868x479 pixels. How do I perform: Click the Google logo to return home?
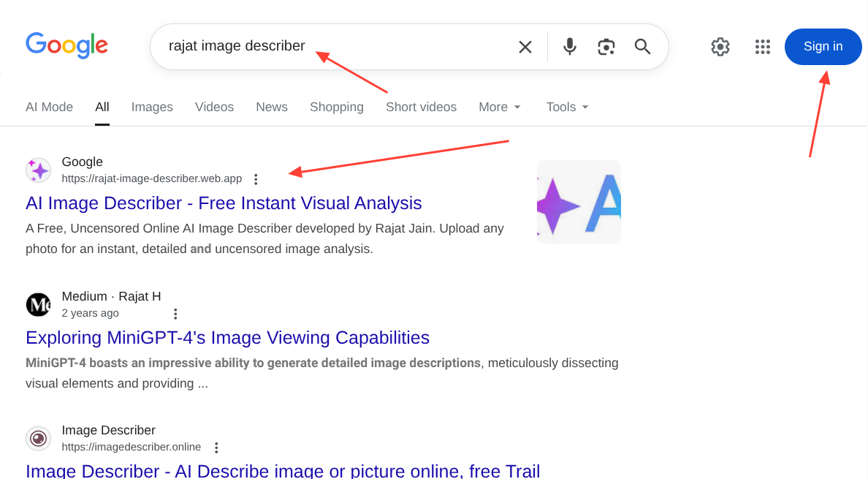pyautogui.click(x=66, y=45)
